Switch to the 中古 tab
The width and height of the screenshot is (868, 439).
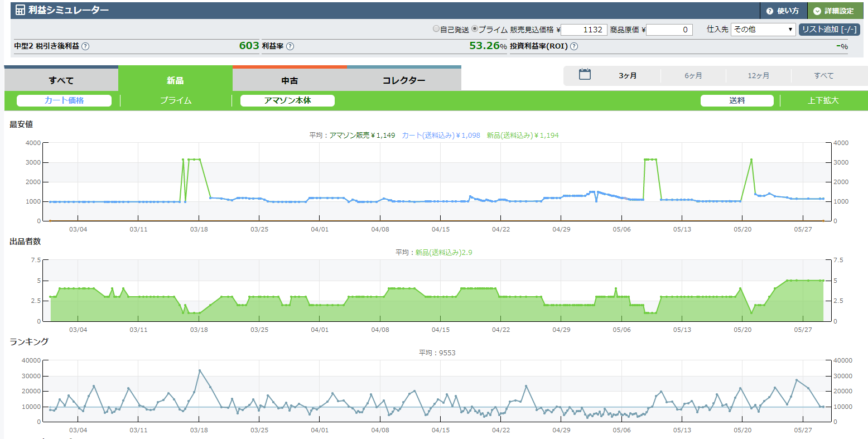pos(290,80)
